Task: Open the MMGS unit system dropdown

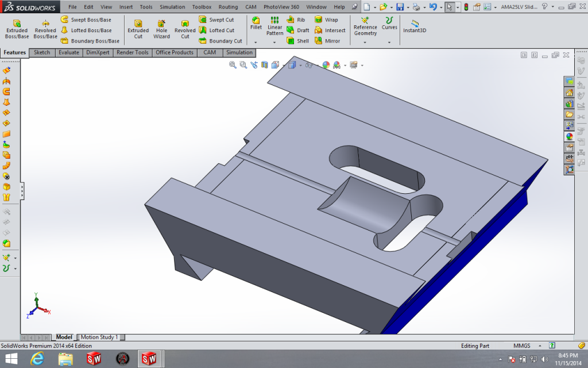Action: pyautogui.click(x=539, y=346)
